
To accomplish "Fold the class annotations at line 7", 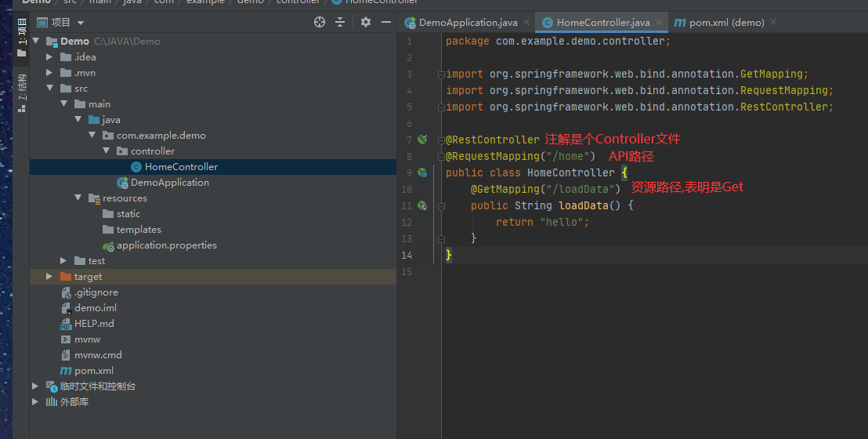I will [x=441, y=140].
